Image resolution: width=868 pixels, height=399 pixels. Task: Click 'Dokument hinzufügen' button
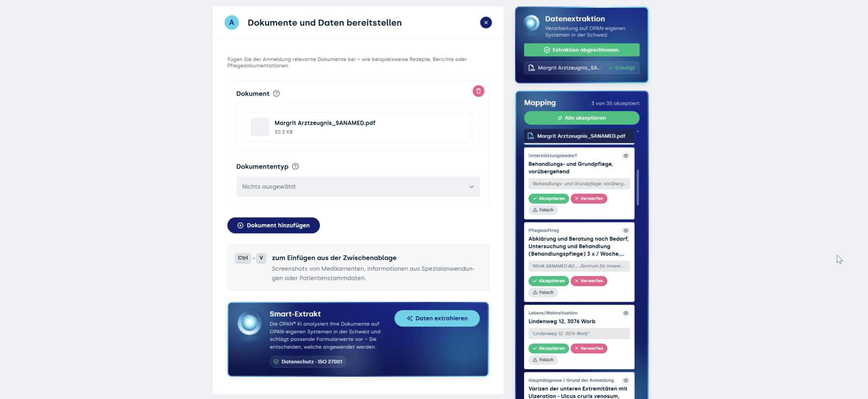[274, 225]
